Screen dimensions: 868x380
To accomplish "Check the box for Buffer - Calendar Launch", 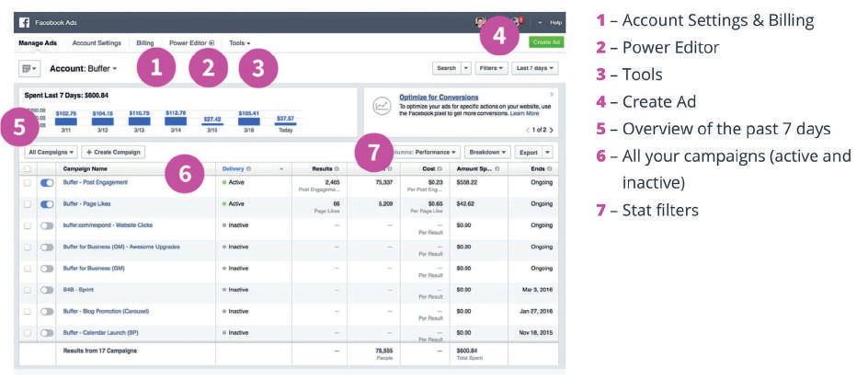I will point(27,332).
